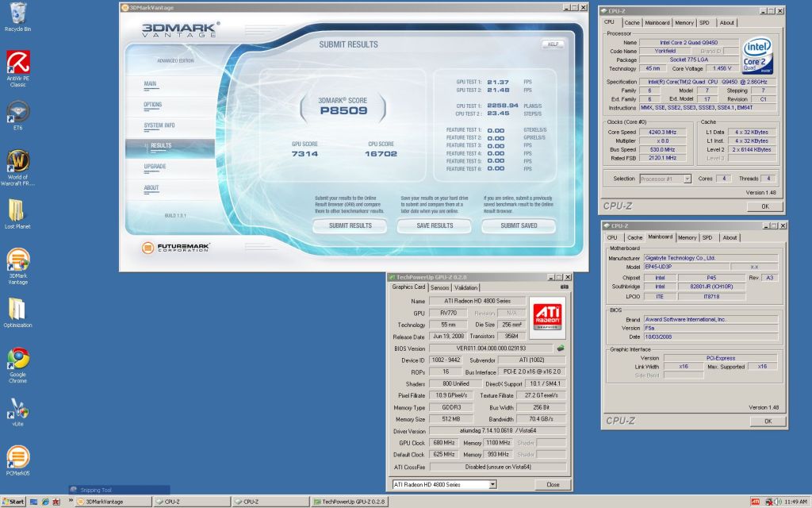This screenshot has width=812, height=508.
Task: Open the GPU selection dropdown in GPU-Z
Action: (492, 485)
